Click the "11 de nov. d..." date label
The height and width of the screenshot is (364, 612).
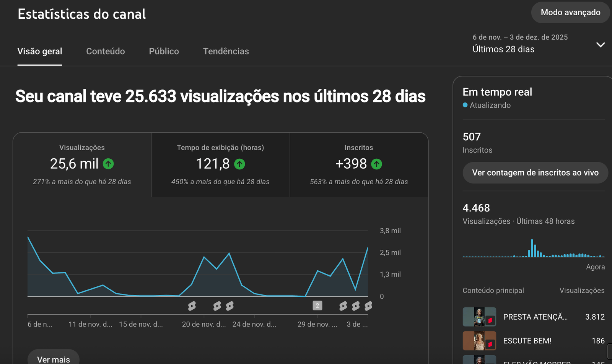point(91,324)
